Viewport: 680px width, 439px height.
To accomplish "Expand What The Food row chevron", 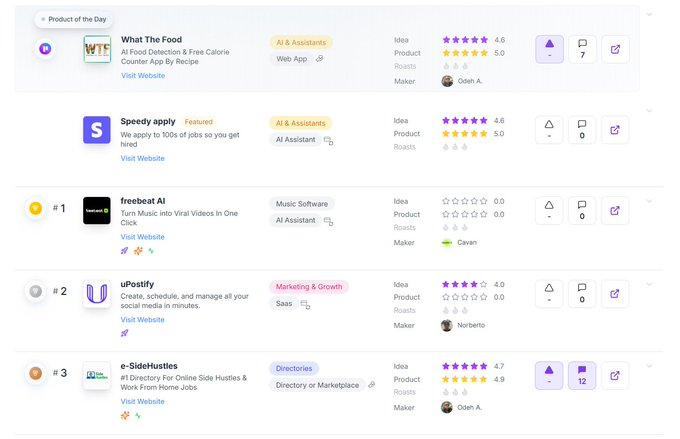I will [649, 14].
